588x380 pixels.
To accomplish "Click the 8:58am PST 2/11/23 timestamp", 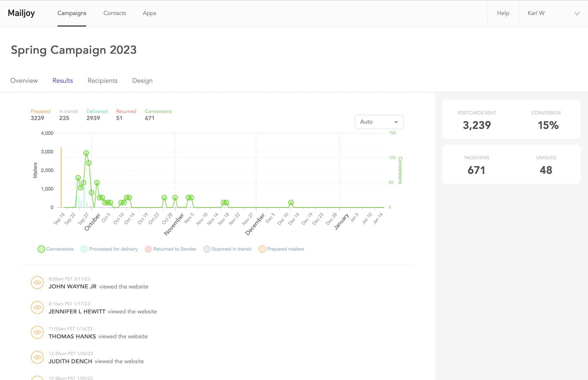I will [69, 279].
